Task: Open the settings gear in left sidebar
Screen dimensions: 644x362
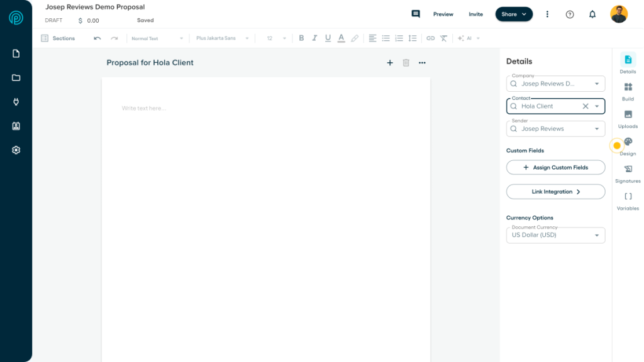Action: click(x=16, y=150)
